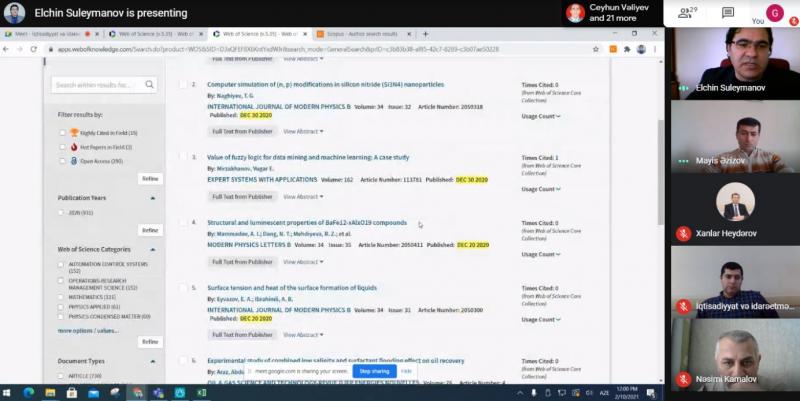Open the Windows Start menu
The width and height of the screenshot is (800, 401).
(7, 393)
